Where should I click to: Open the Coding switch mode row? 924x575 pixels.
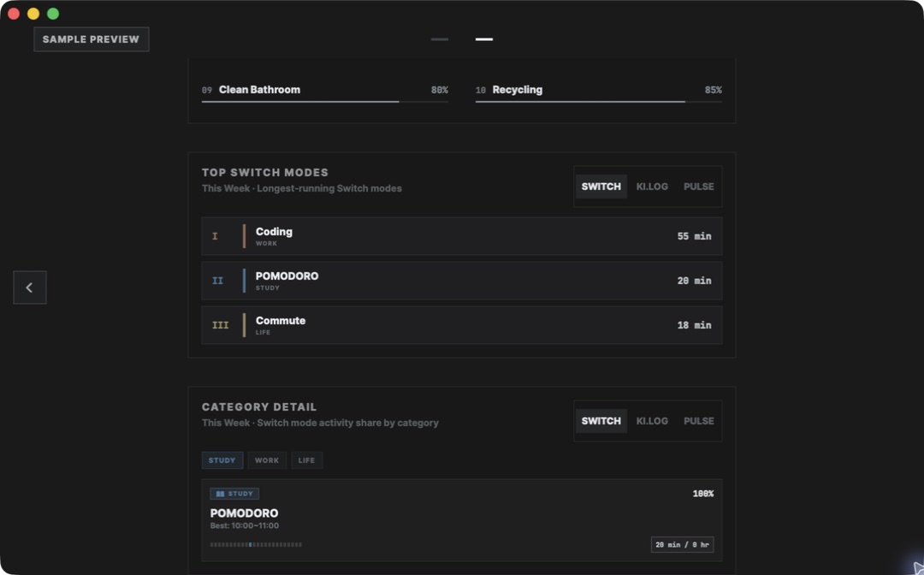462,236
